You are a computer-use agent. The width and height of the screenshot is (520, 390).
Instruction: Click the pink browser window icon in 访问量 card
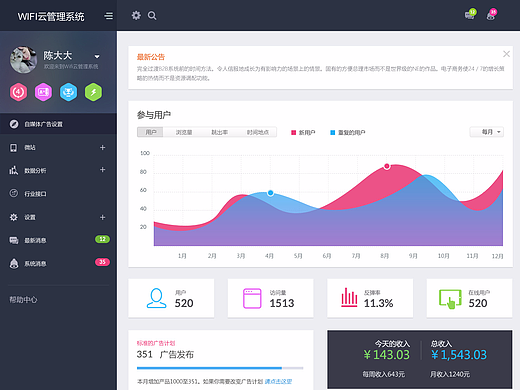pyautogui.click(x=252, y=298)
